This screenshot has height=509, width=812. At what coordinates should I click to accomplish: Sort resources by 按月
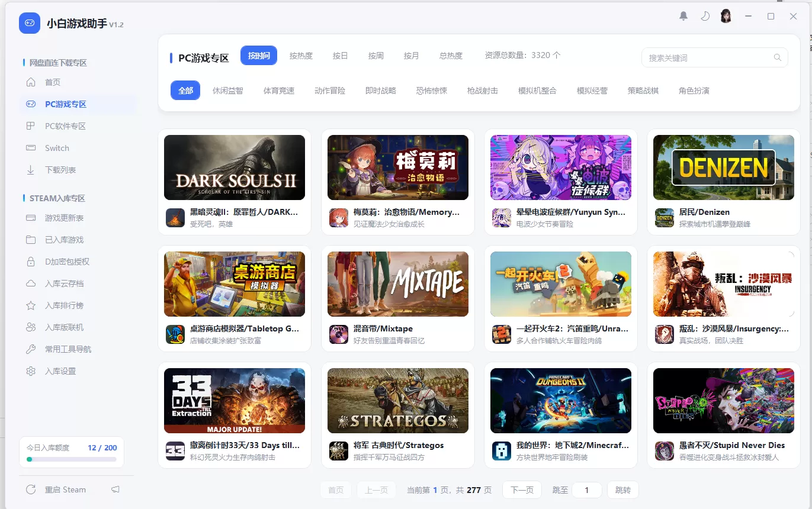pyautogui.click(x=411, y=56)
